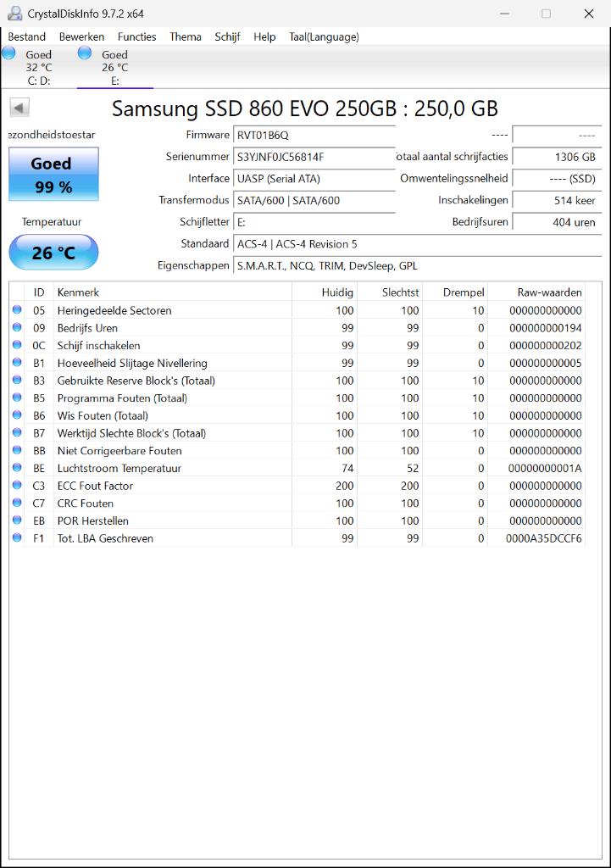Click the Standaard field ACS-4 Revision 5

tap(417, 244)
